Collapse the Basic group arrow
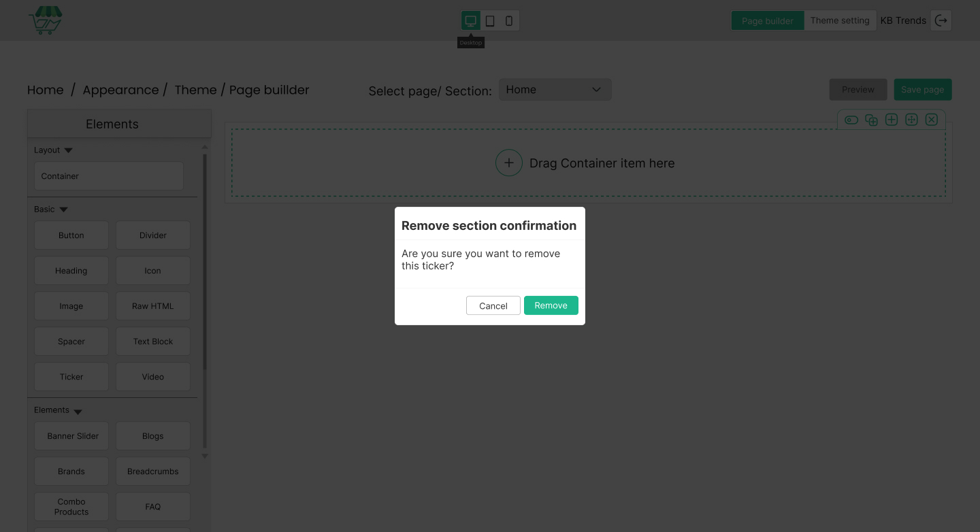This screenshot has height=532, width=980. 63,210
